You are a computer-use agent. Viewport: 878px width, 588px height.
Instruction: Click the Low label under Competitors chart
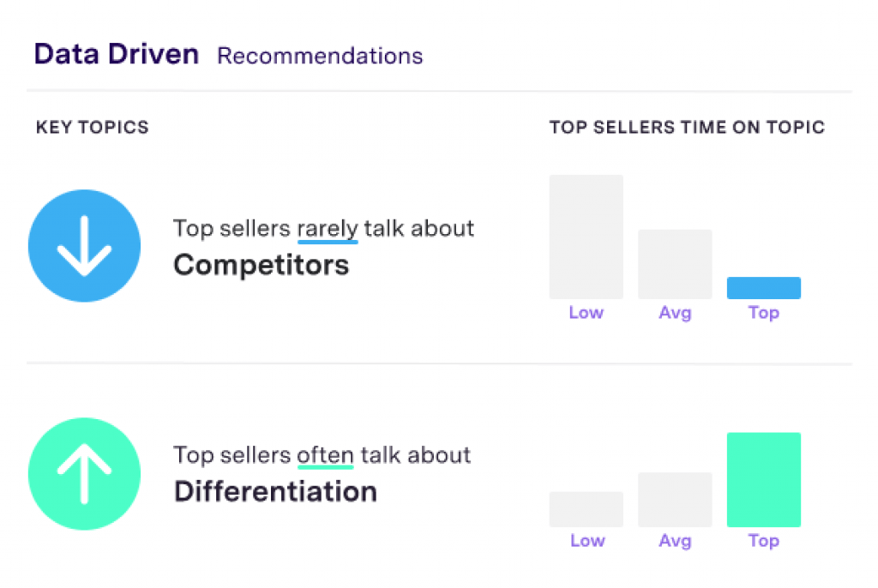pyautogui.click(x=586, y=313)
